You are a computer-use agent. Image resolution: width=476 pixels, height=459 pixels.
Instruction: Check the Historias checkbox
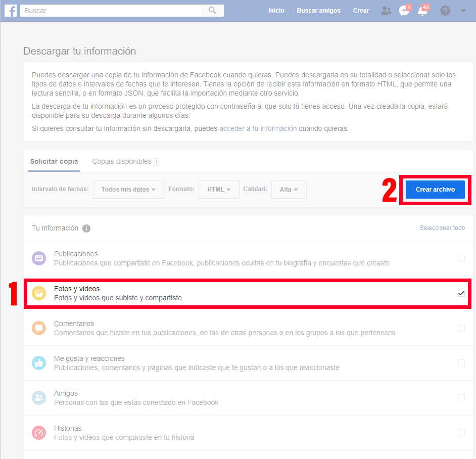pos(461,433)
